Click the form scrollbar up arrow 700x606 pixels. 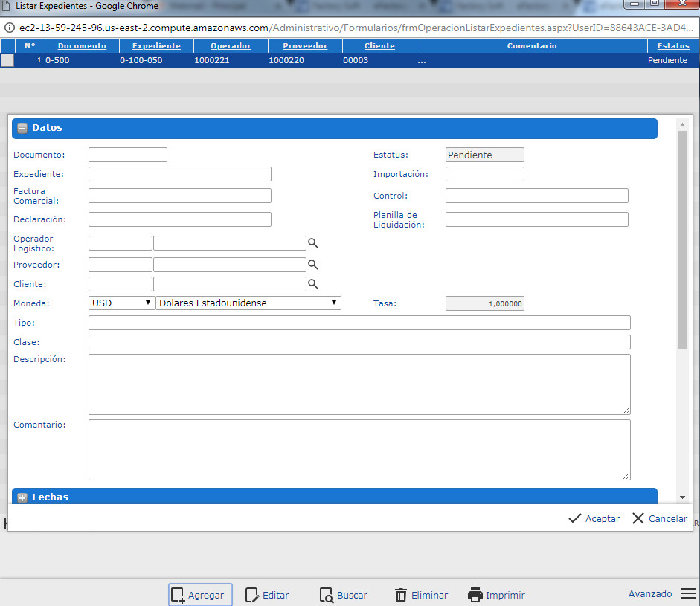tap(682, 126)
